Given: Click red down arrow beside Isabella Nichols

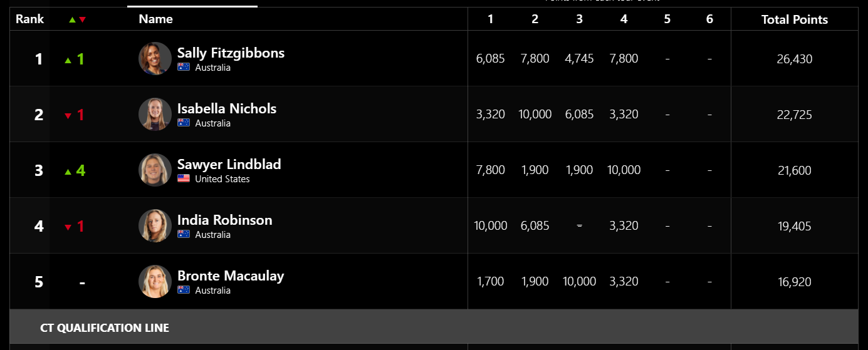Looking at the screenshot, I should pos(68,116).
